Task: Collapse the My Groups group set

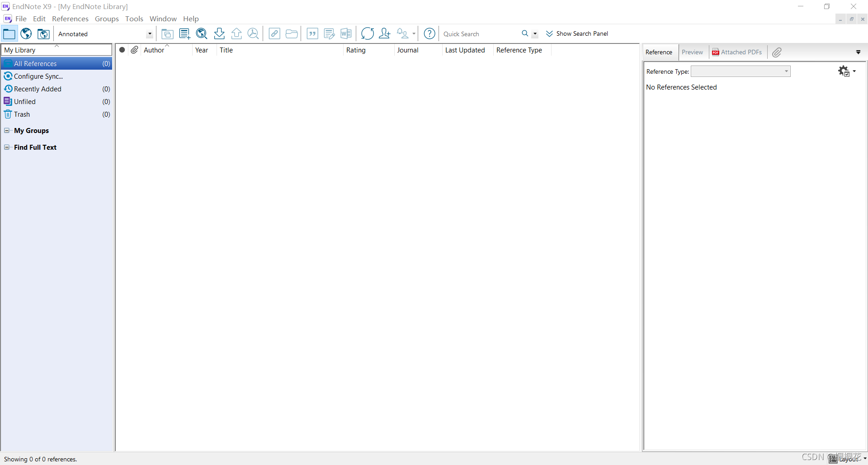Action: (7, 131)
